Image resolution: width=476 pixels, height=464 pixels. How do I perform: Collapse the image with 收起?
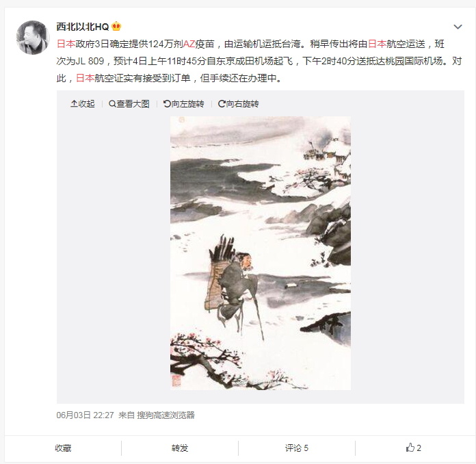[x=83, y=104]
